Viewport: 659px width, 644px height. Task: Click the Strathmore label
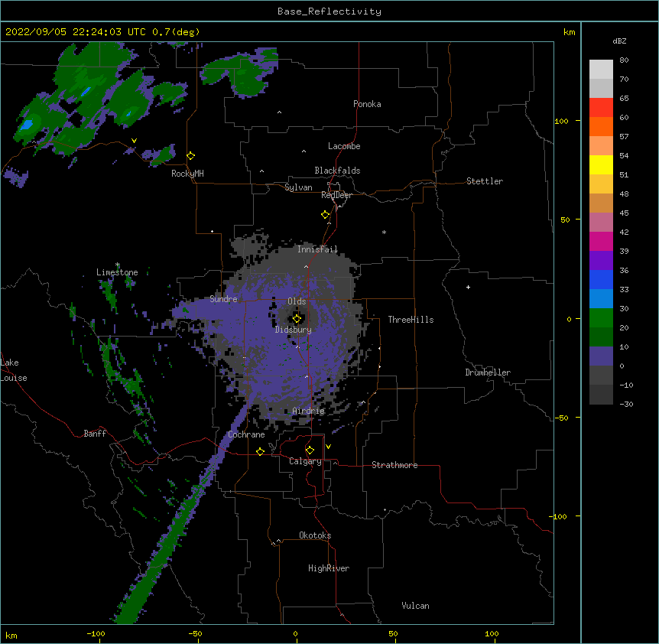click(x=394, y=465)
